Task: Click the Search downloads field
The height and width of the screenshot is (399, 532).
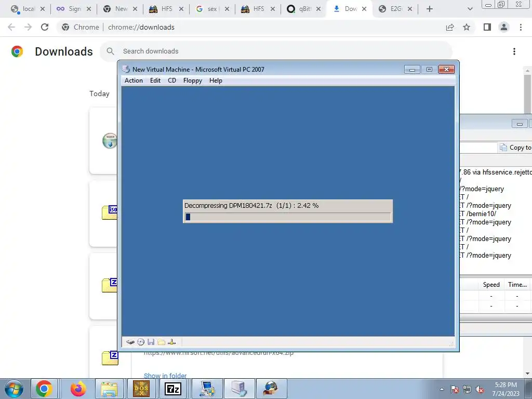Action: pyautogui.click(x=276, y=51)
